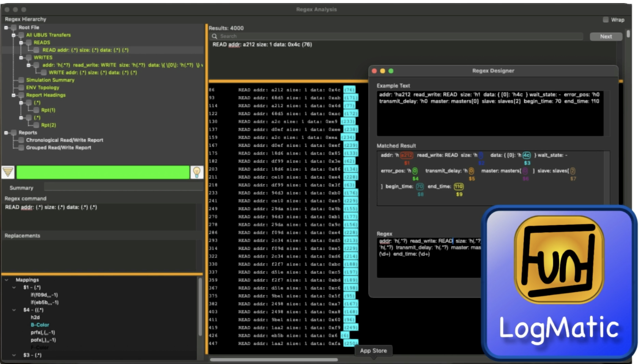
Task: Click the pofx(,),,-1) mapping entry
Action: coord(43,340)
